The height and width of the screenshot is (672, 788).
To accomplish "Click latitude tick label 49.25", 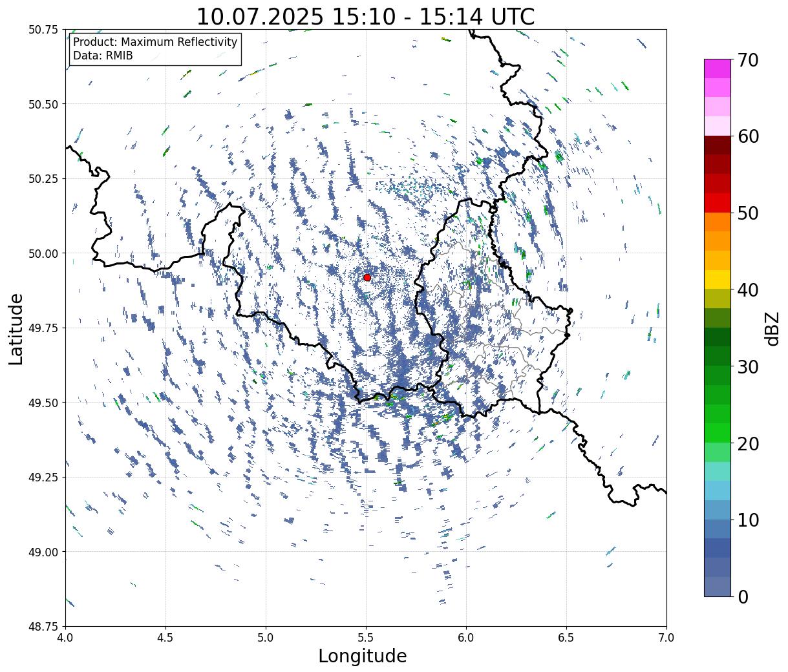I will pyautogui.click(x=43, y=478).
